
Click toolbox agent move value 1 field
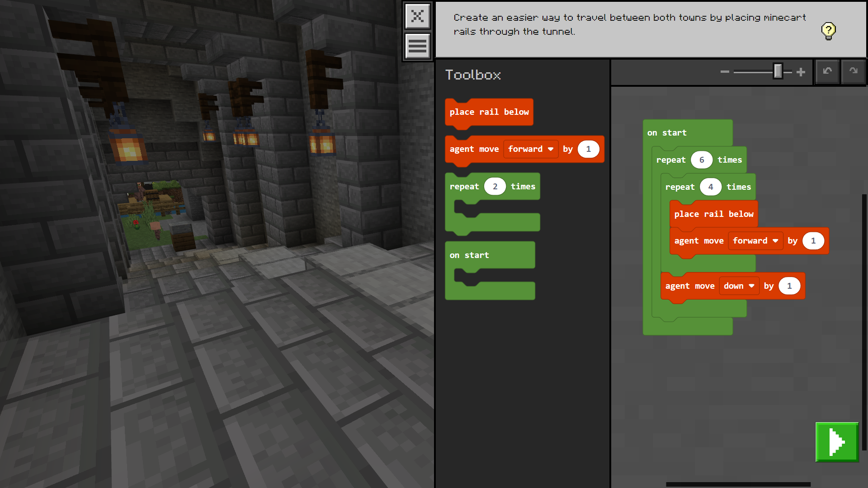(x=588, y=149)
